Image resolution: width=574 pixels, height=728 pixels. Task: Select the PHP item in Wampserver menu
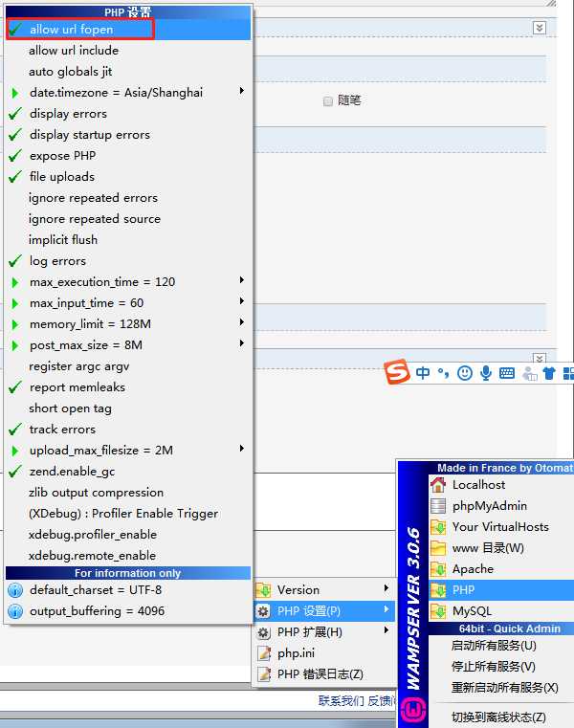pyautogui.click(x=501, y=589)
